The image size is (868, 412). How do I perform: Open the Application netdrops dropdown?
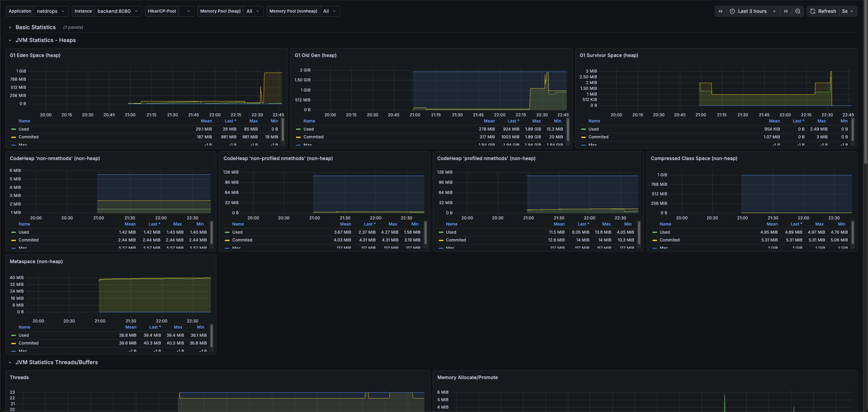tap(51, 11)
